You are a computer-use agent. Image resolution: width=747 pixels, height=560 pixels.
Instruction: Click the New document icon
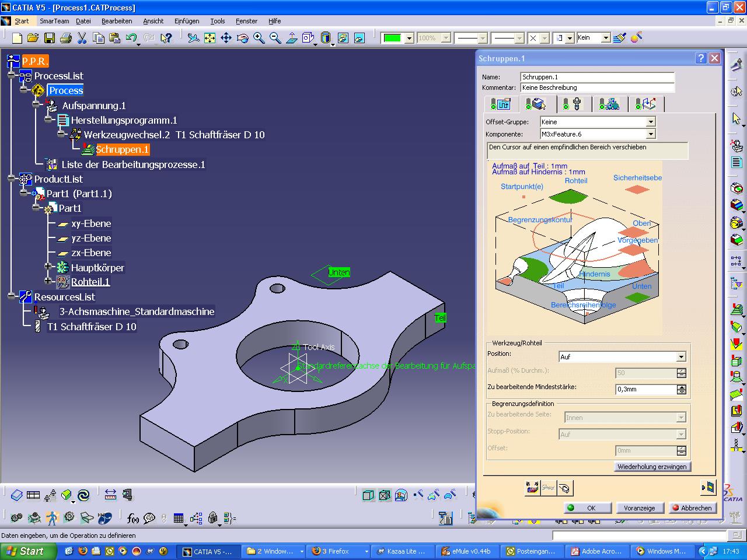point(17,38)
